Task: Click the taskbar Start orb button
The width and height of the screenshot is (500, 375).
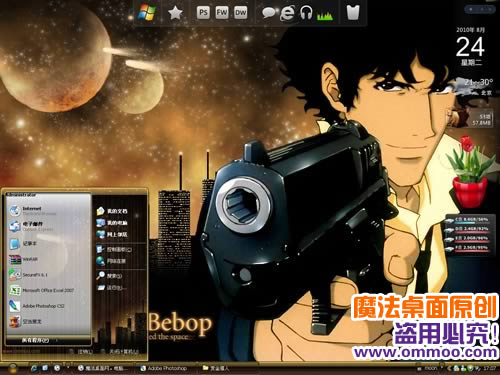Action: 12,368
